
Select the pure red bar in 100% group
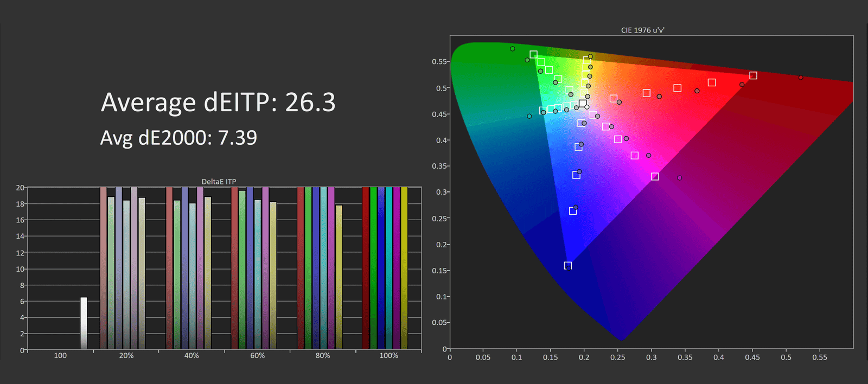[x=366, y=268]
